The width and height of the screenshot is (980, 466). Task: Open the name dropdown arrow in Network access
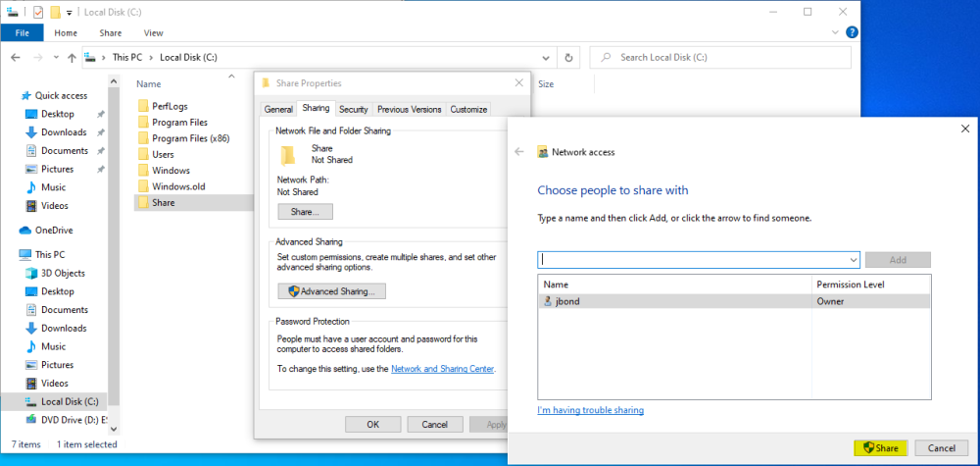854,260
